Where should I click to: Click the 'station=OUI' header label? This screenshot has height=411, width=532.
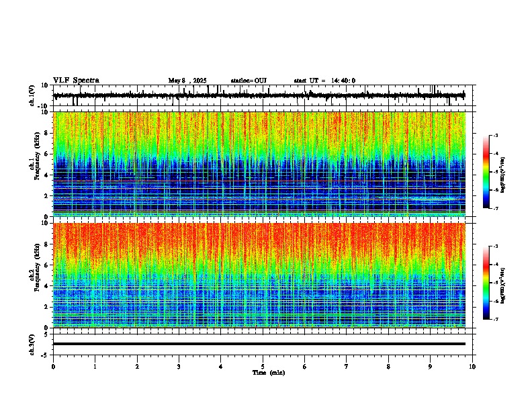249,81
